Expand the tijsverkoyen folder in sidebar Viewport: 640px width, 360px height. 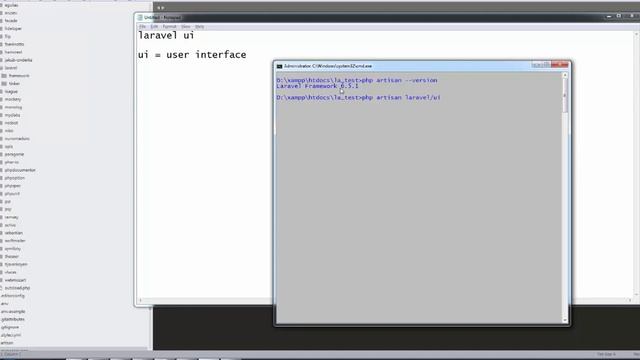(16, 264)
